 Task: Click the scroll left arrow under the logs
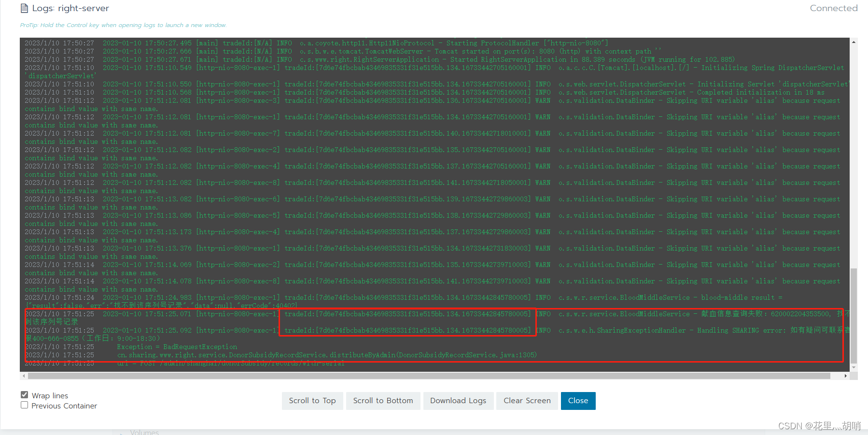(23, 376)
